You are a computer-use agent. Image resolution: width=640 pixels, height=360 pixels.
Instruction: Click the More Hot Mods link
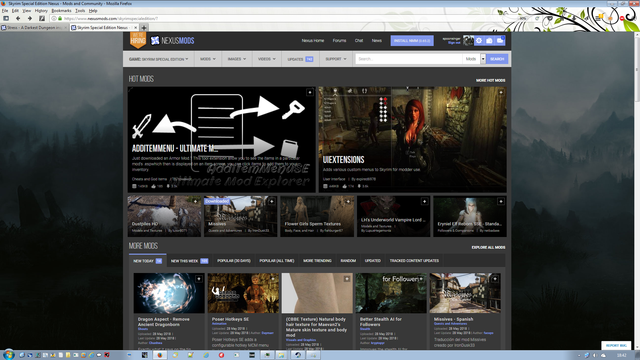point(490,80)
